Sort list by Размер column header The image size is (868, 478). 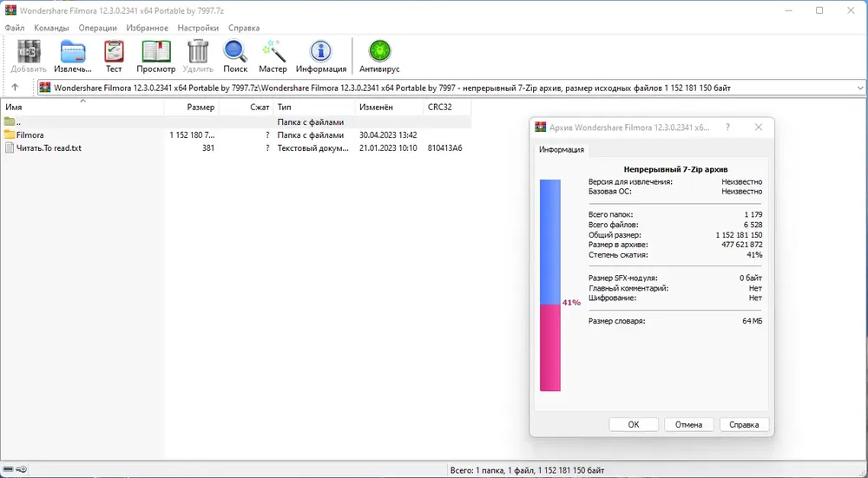pyautogui.click(x=191, y=107)
